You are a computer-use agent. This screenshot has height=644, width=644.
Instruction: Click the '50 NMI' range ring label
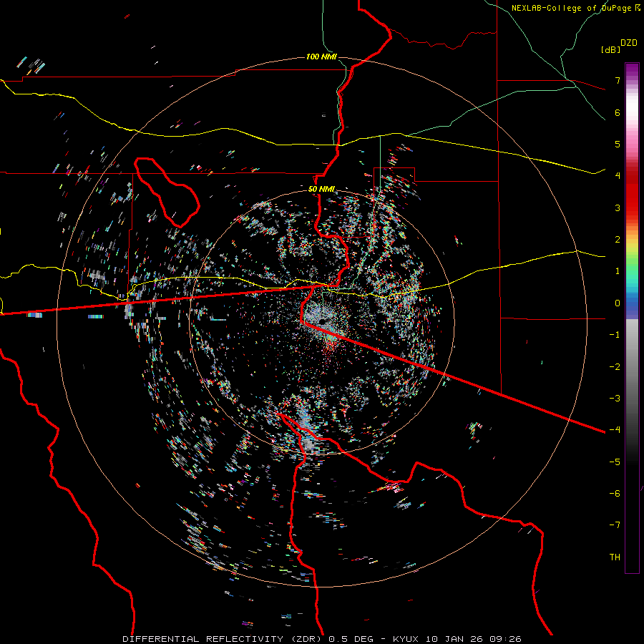(321, 189)
